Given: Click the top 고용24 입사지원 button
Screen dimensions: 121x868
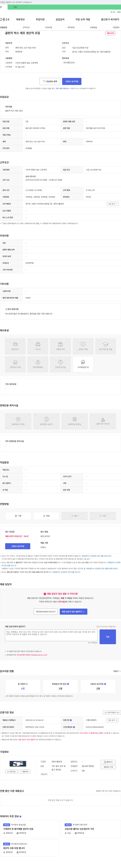Looking at the screenshot, I should (x=72, y=82).
